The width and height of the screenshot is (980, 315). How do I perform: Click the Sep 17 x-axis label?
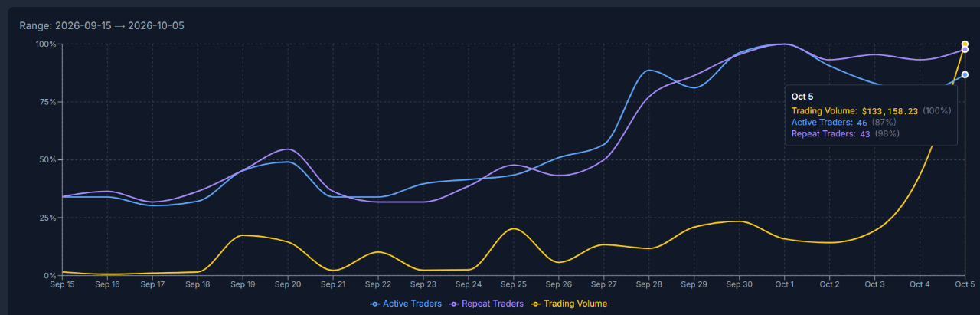click(152, 284)
